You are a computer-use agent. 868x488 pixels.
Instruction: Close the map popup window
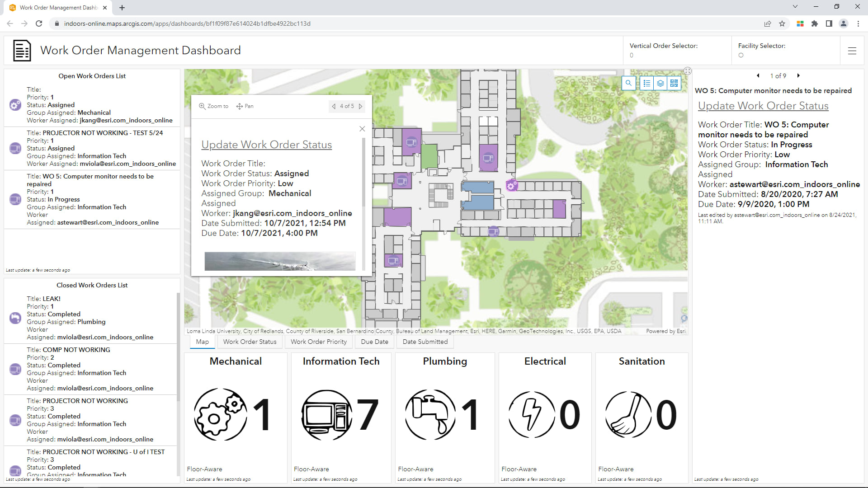362,129
